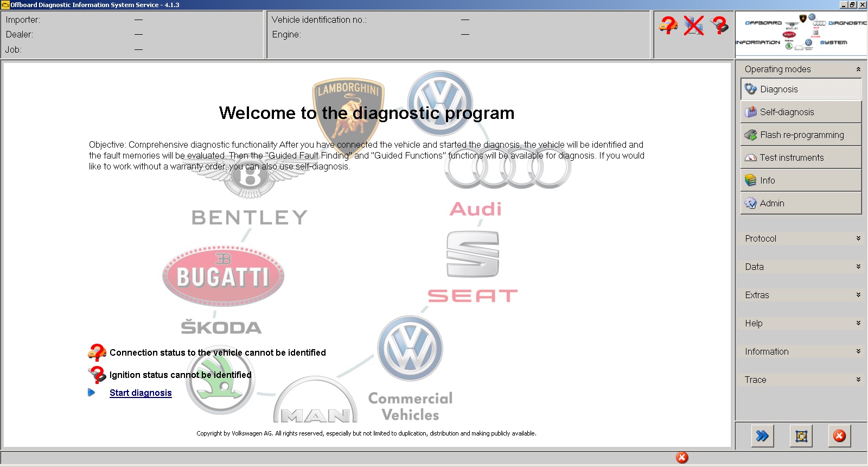
Task: Open the Admin mode
Action: pyautogui.click(x=801, y=203)
